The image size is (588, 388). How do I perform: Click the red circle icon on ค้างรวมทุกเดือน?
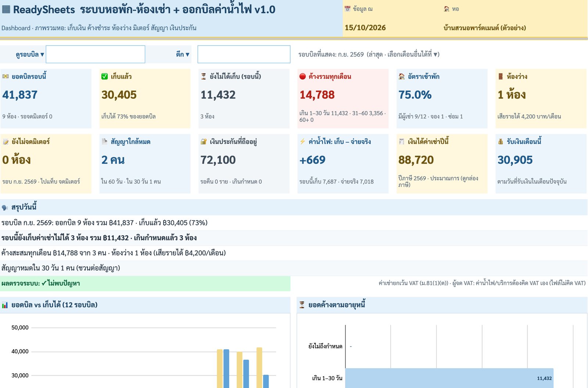(x=302, y=76)
